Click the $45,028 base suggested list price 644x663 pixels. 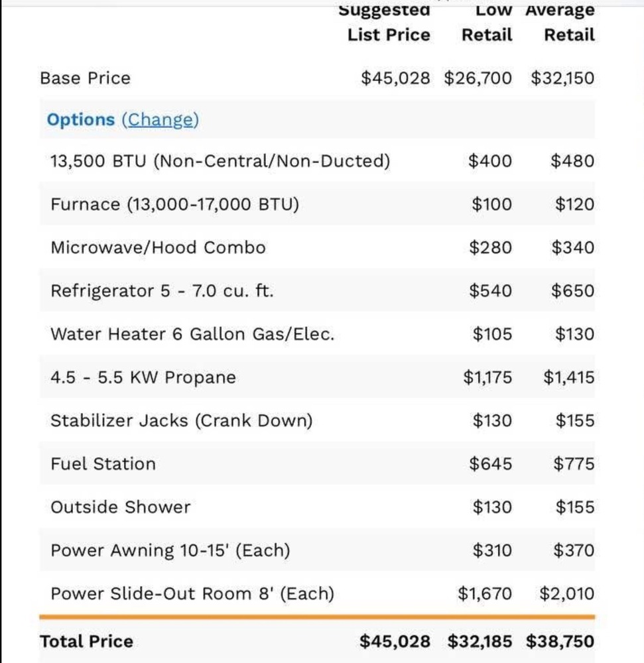[395, 78]
